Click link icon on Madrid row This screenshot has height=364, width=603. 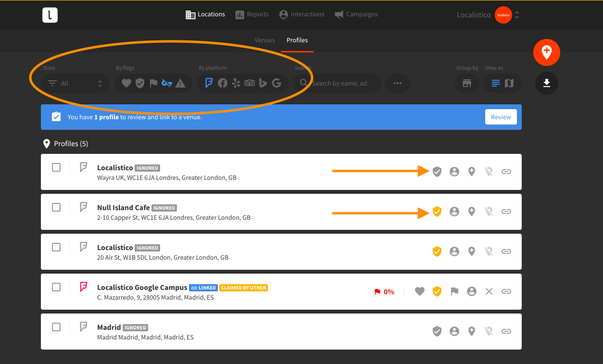pyautogui.click(x=506, y=331)
